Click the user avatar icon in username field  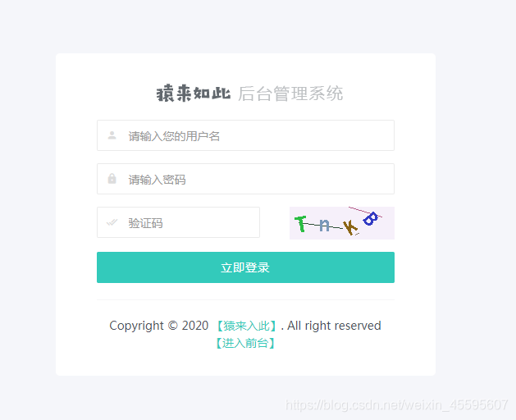coord(112,135)
